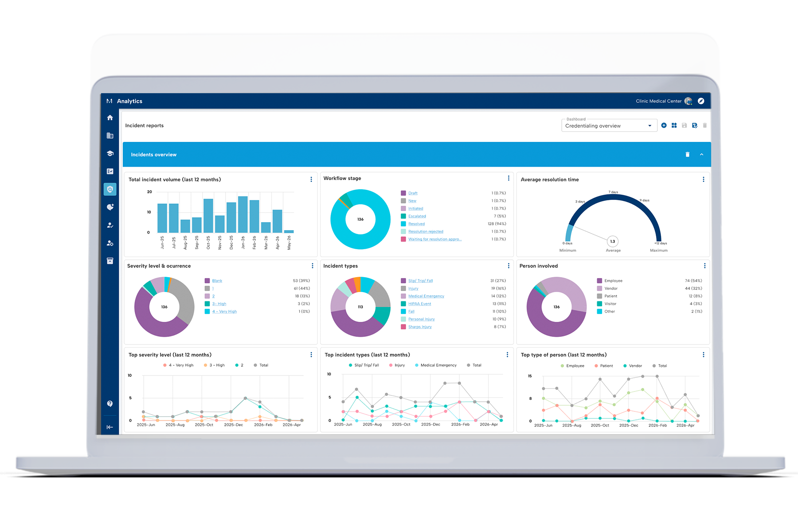Click the HIPAA Event incident type link
The width and height of the screenshot is (798, 532).
(x=419, y=304)
